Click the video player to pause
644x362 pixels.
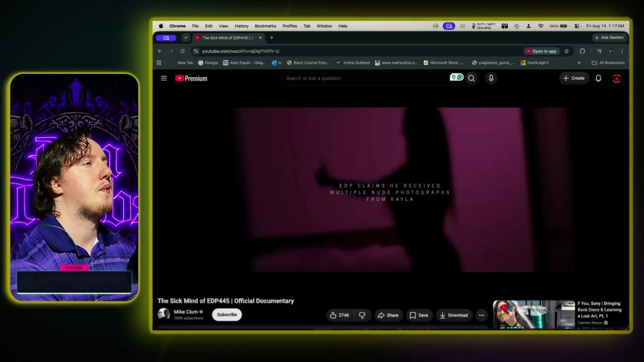pyautogui.click(x=391, y=190)
